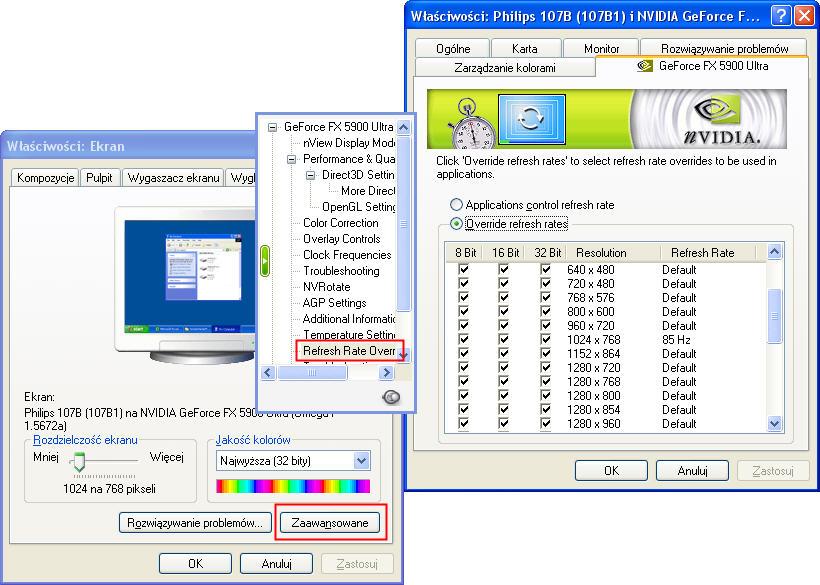
Task: Toggle the 16 Bit checkbox for 1280 x 854
Action: [504, 410]
